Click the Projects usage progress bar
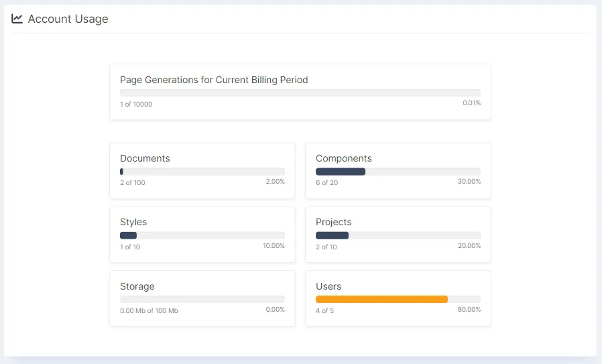The height and width of the screenshot is (364, 602). [398, 235]
